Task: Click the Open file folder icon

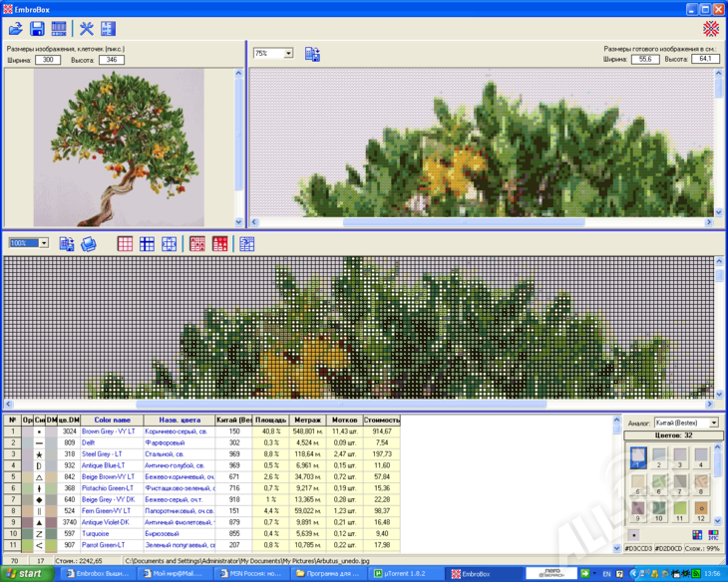Action: [x=16, y=29]
